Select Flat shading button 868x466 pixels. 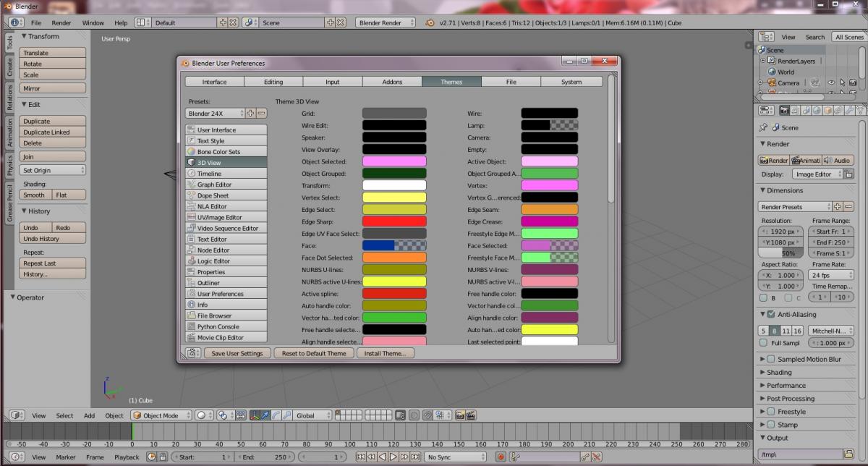pos(69,195)
